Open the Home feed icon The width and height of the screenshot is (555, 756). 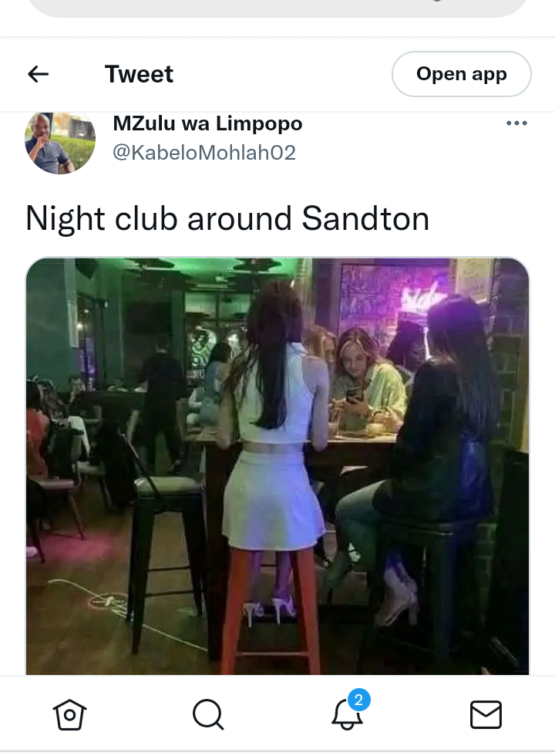pos(69,714)
